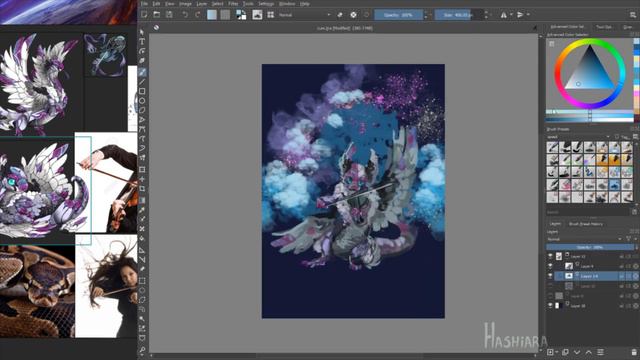Expand vertical mirror options arrow
Viewport: 640px width, 360px height.
point(528,15)
